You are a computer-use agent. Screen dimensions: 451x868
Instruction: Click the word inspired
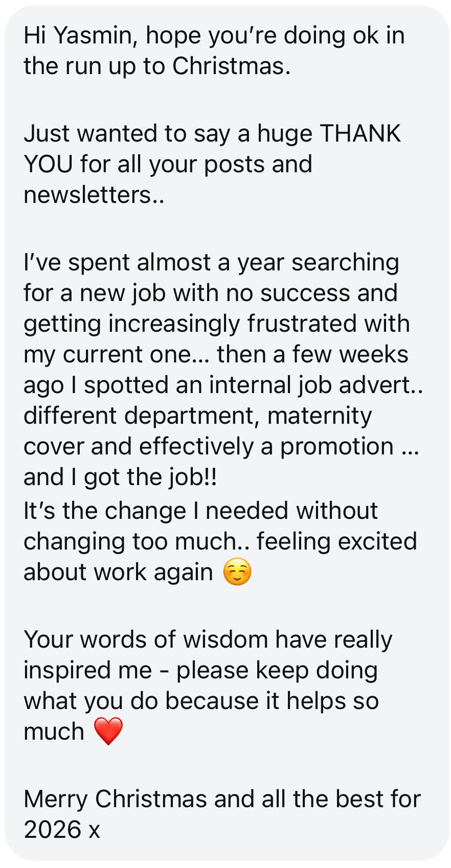[87, 670]
